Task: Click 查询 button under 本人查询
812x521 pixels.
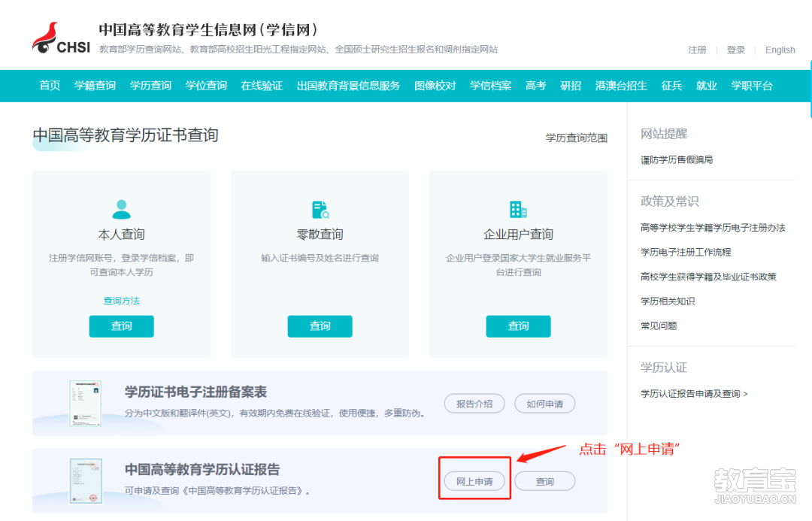Action: [121, 326]
